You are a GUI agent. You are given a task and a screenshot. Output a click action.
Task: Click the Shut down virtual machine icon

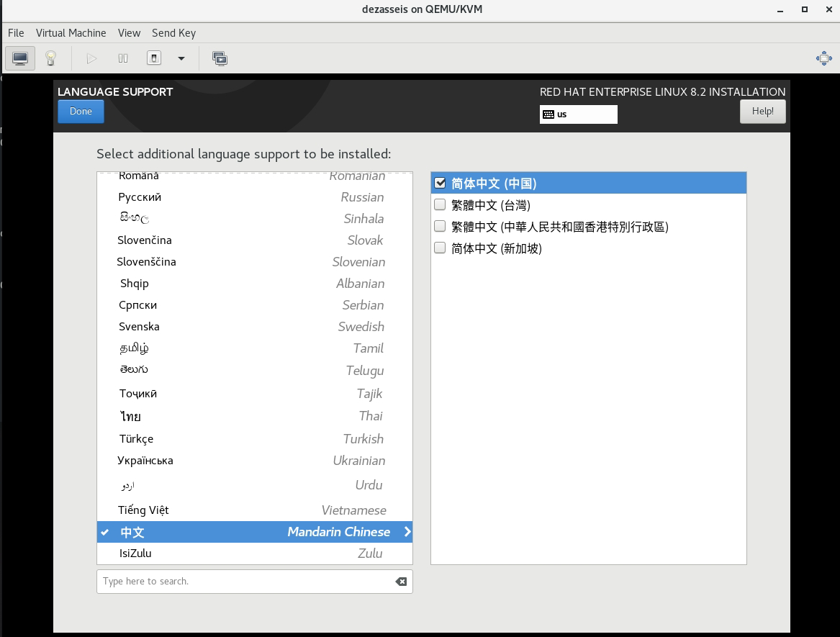pyautogui.click(x=154, y=58)
